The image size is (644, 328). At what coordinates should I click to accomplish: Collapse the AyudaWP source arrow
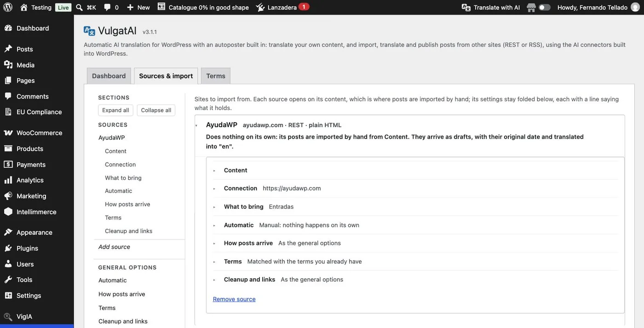point(196,125)
